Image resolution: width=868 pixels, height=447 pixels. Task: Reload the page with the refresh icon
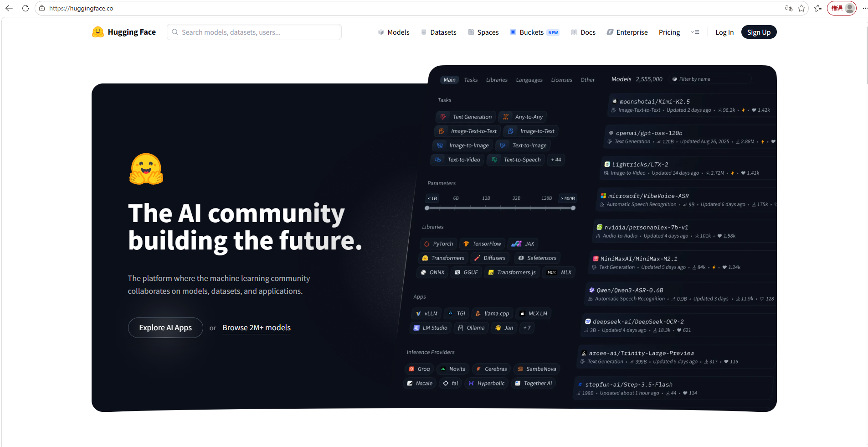26,8
